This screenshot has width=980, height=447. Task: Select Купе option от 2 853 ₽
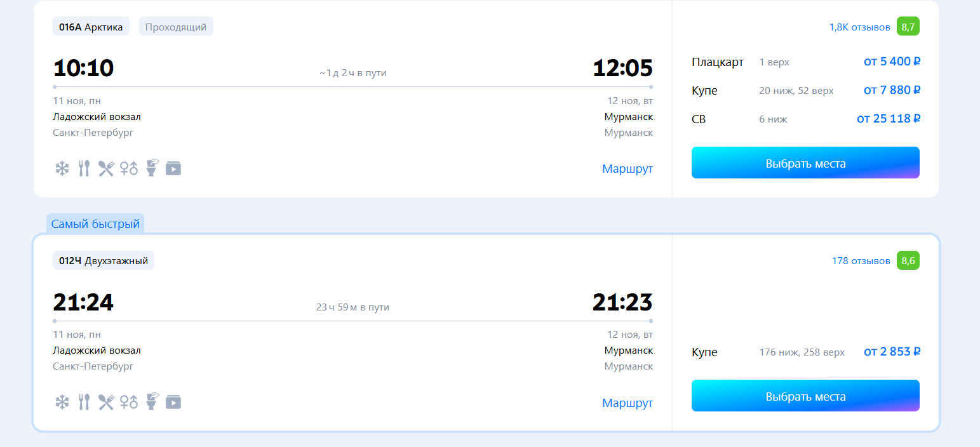coord(806,352)
